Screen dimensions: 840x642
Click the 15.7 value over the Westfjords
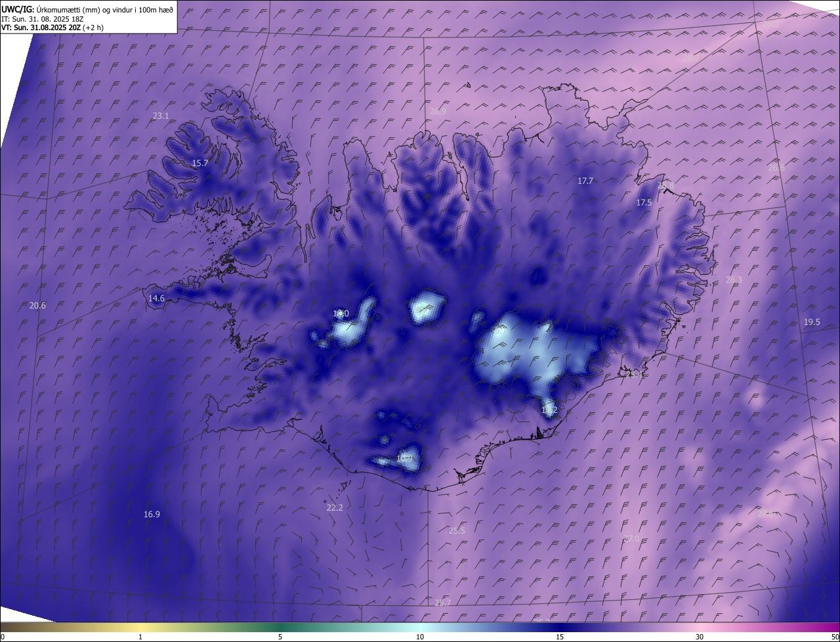tap(200, 163)
